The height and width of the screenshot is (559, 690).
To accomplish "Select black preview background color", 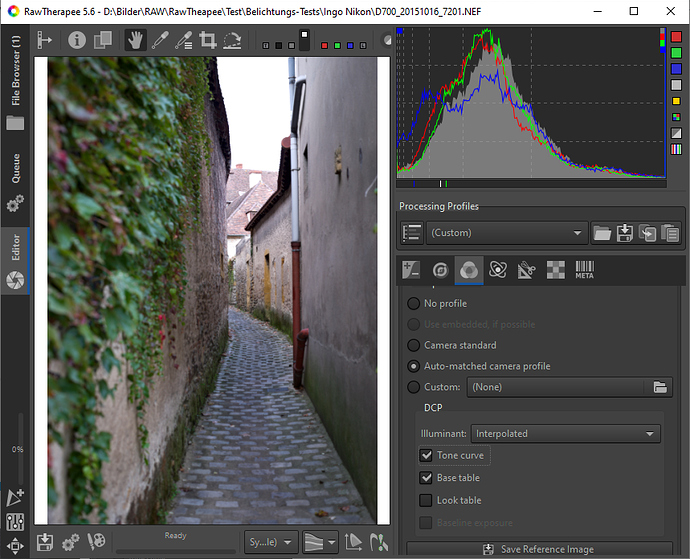I will [x=278, y=45].
